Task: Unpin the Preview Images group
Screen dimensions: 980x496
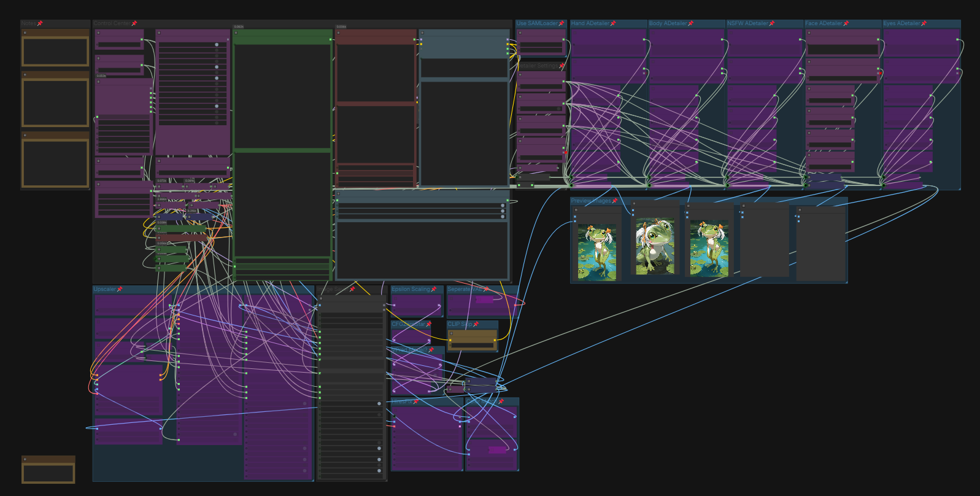Action: point(614,201)
